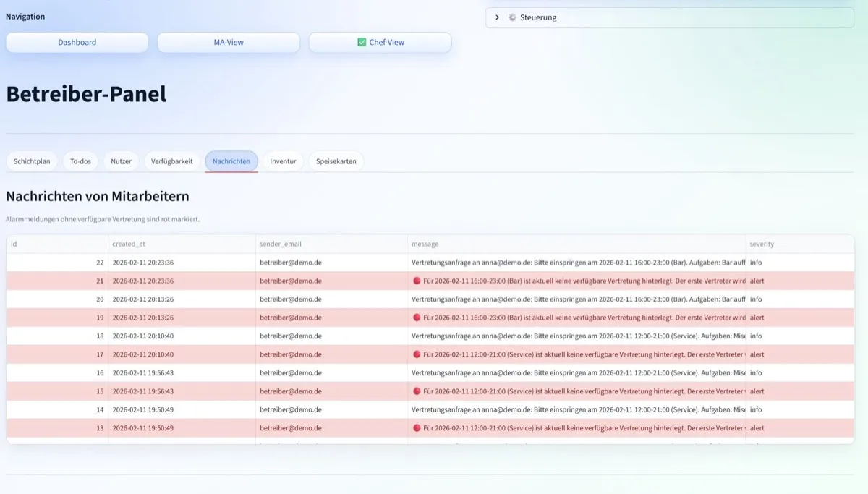
Task: Open the Inventur tab
Action: 283,161
